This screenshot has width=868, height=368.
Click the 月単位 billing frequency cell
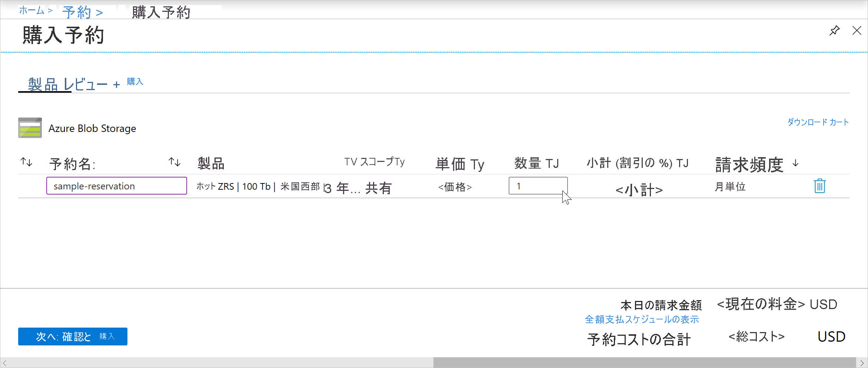[x=730, y=186]
